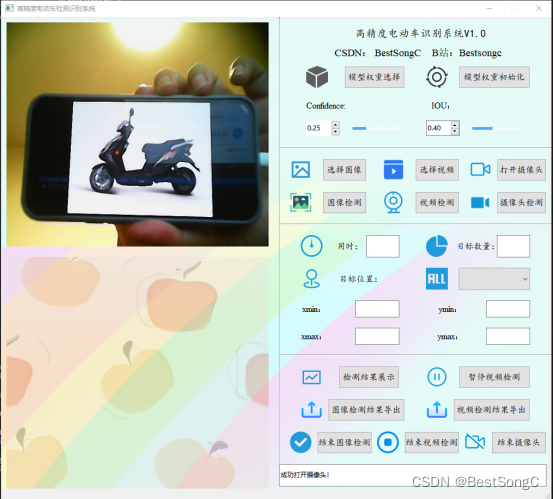
Task: Close the window with the X button
Action: (538, 8)
